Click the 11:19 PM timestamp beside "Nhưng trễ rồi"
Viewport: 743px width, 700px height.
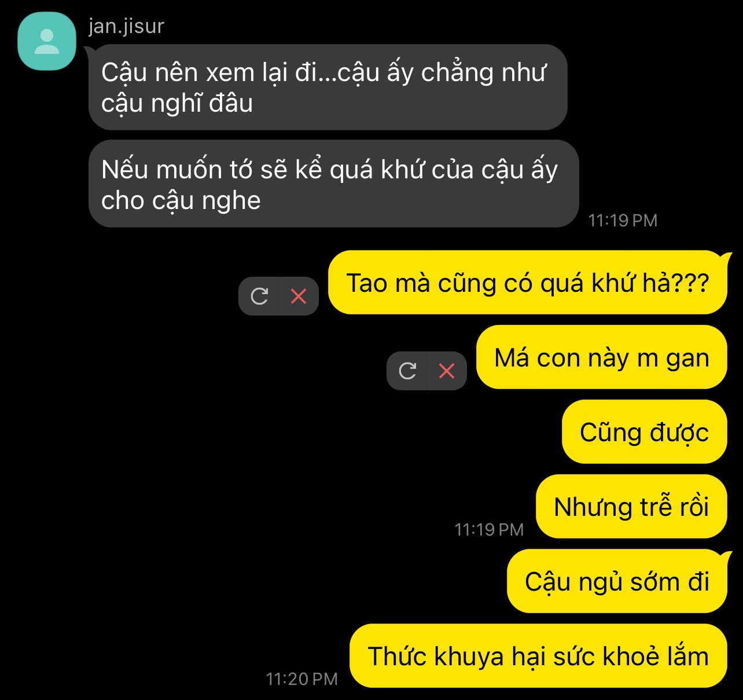pos(489,530)
